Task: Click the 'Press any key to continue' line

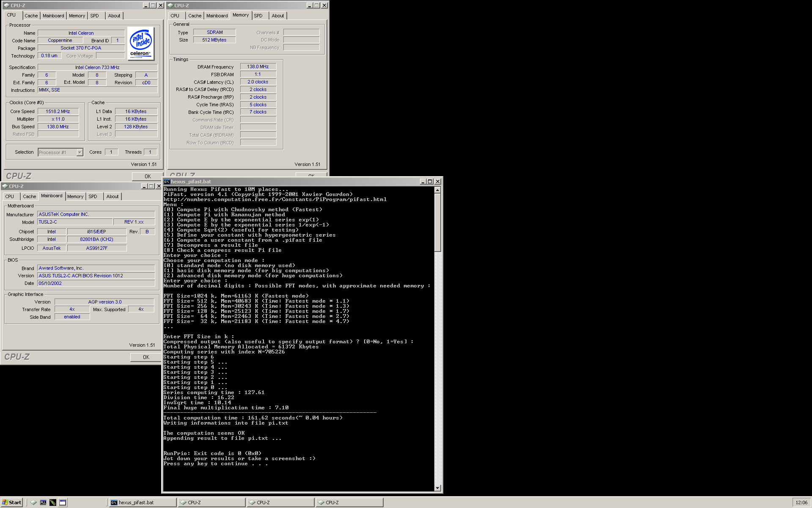Action: click(x=216, y=464)
